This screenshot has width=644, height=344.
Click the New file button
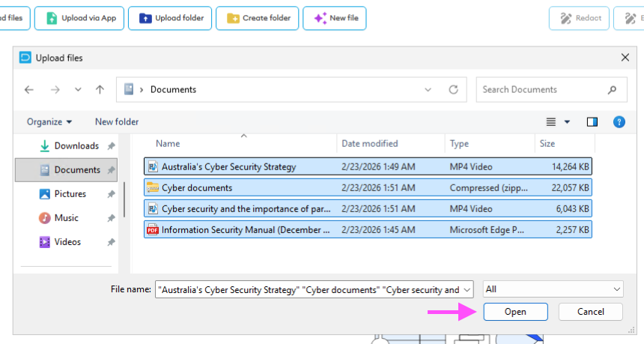[x=334, y=18]
